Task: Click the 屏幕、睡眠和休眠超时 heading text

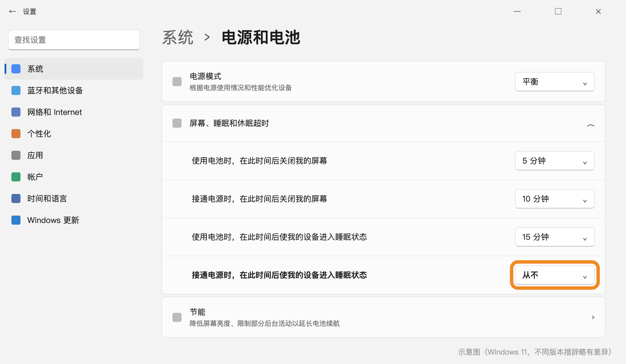Action: tap(229, 123)
